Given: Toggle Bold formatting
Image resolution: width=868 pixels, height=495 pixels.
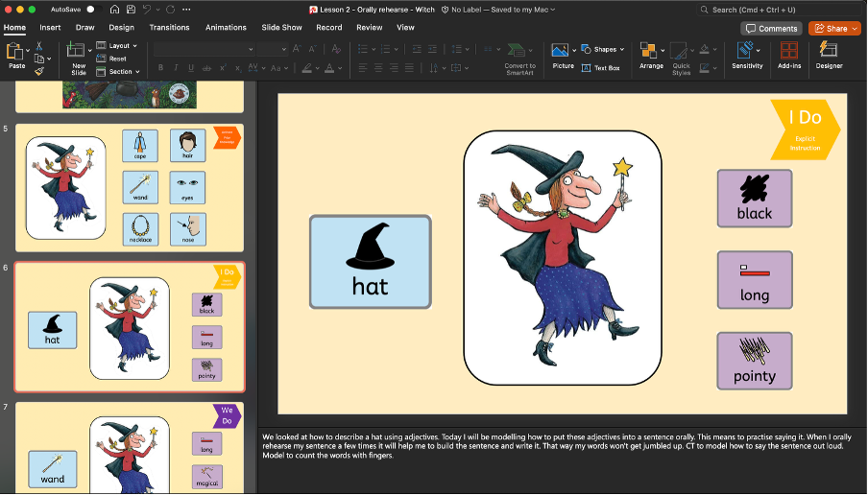Looking at the screenshot, I should pos(160,68).
